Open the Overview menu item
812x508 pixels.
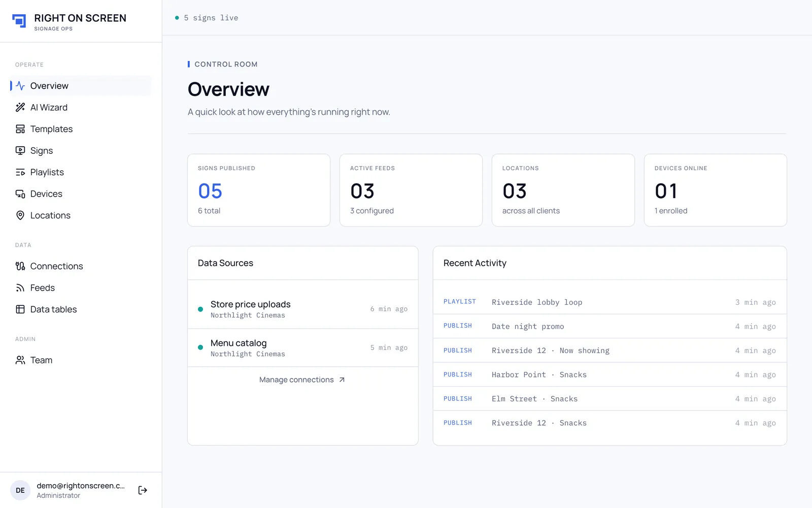coord(81,86)
